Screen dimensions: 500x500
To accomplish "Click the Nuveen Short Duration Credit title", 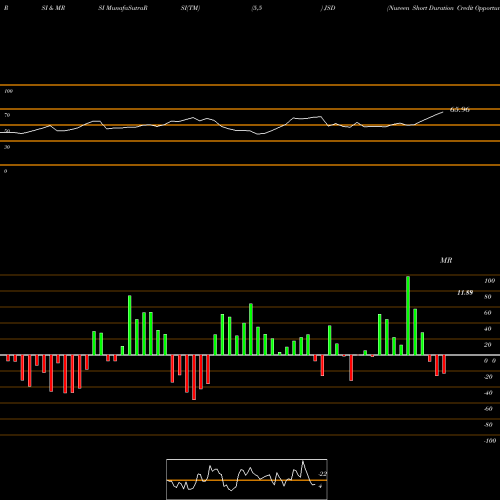I will point(443,8).
